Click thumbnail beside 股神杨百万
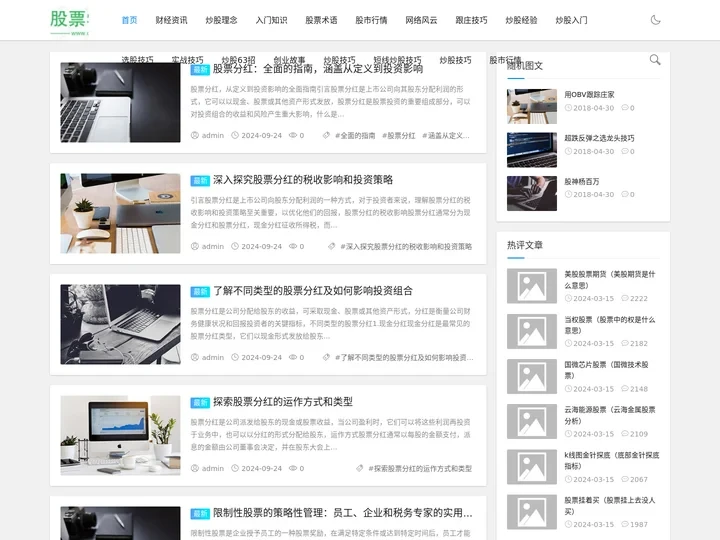 point(532,194)
